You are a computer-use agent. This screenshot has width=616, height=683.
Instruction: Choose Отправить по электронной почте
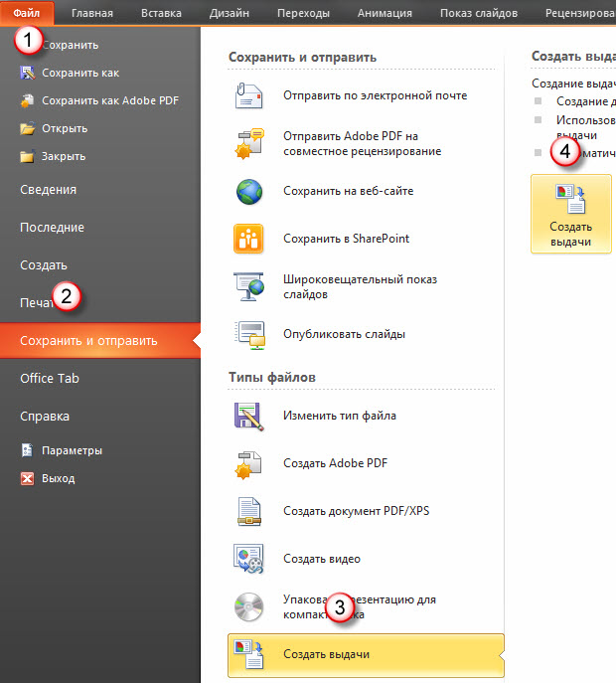pyautogui.click(x=376, y=95)
